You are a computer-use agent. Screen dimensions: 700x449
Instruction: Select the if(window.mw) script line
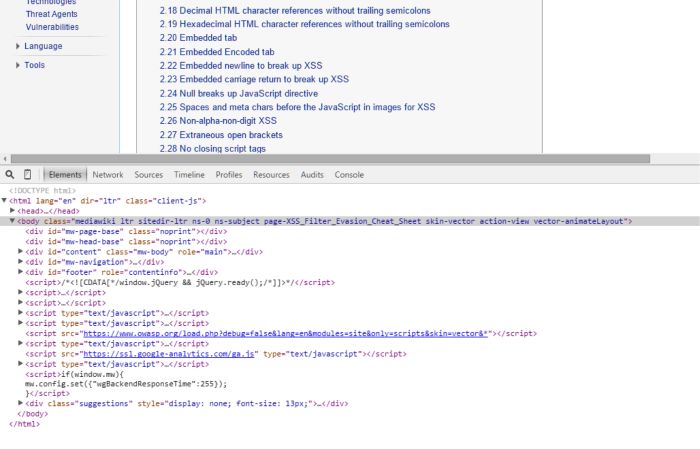(75, 374)
